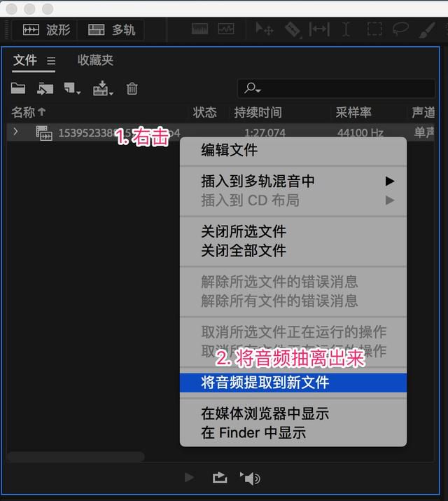Expand the file entry chevron arrow
Screen dimensions: 448x501
(15, 131)
